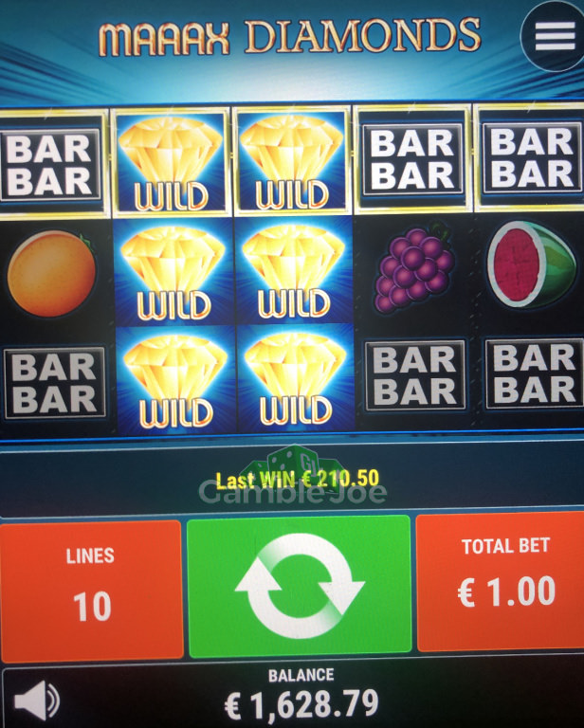
Task: Click the purple grapes symbol
Action: (x=413, y=268)
